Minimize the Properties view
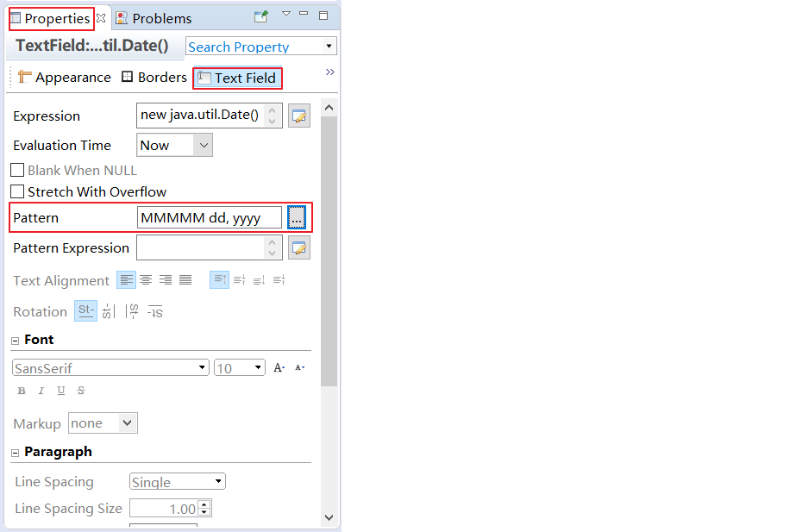Screen dimensions: 796x532 point(304,14)
